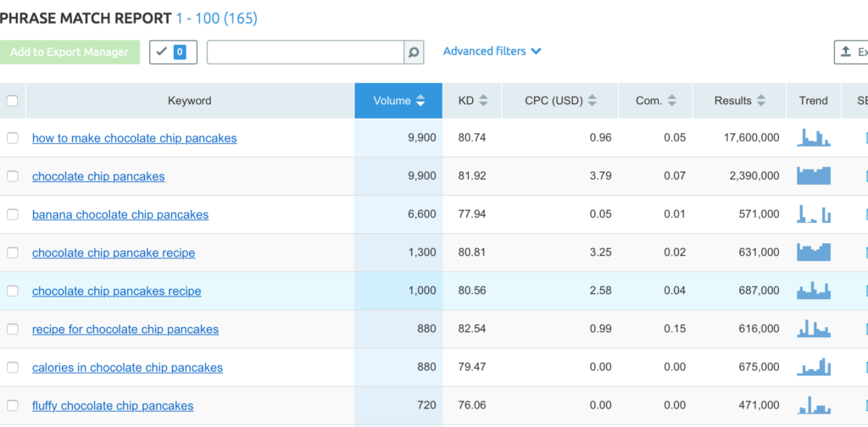Select the KD value 80.56
The height and width of the screenshot is (427, 868).
coord(472,291)
